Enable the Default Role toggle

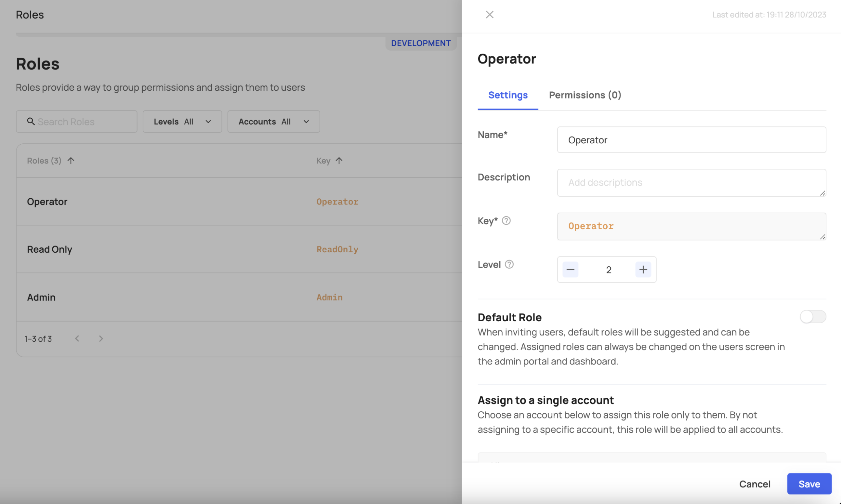(812, 317)
